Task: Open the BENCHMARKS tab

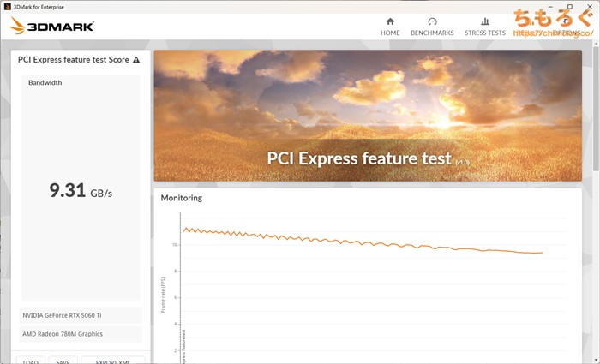Action: pos(432,27)
